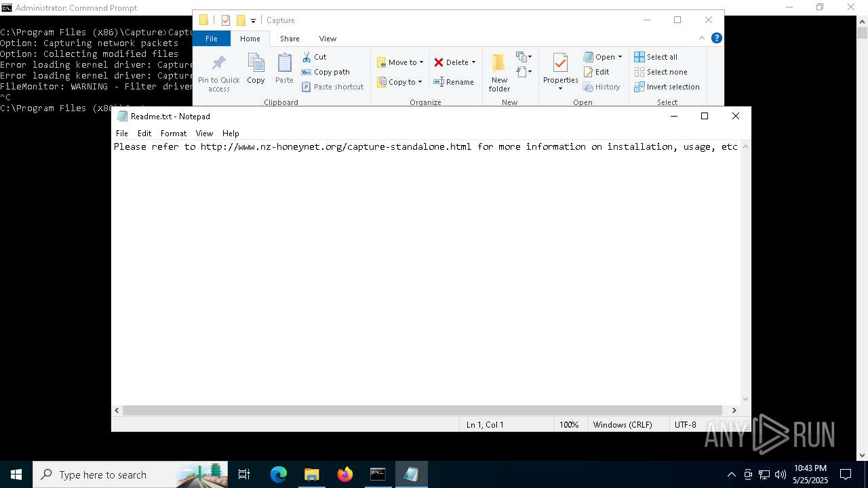Click the Command Prompt title bar icon
The width and height of the screenshot is (868, 488).
(x=7, y=7)
